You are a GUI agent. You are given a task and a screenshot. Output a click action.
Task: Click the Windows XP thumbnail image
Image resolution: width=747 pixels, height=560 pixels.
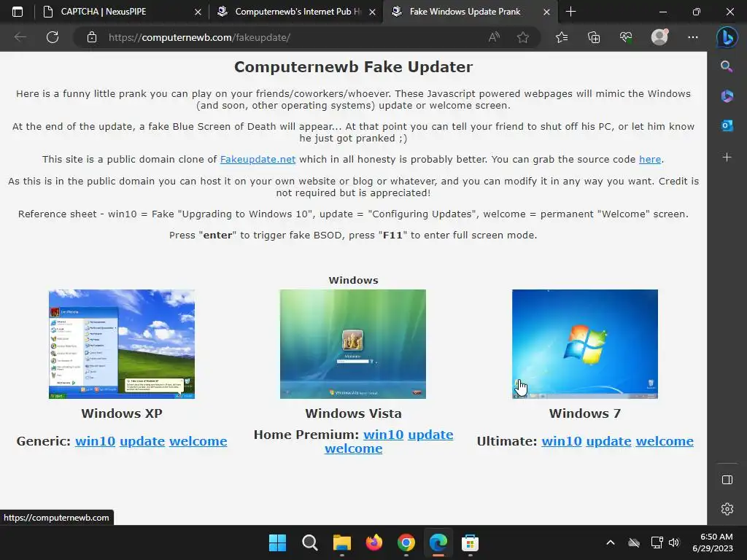tap(122, 344)
